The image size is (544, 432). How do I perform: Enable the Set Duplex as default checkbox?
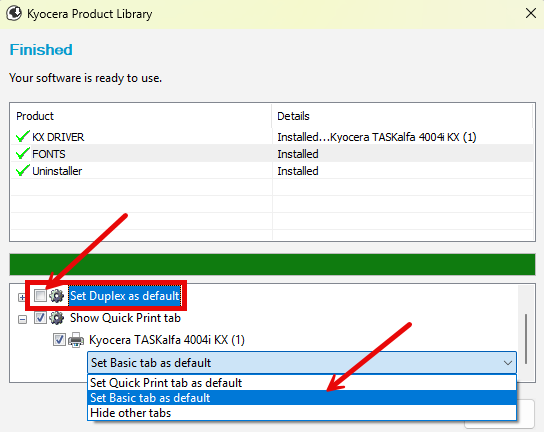point(40,296)
